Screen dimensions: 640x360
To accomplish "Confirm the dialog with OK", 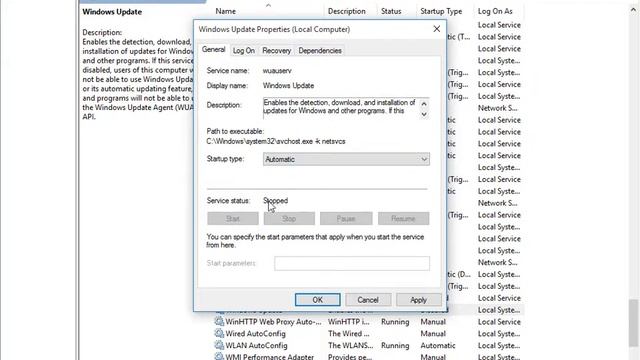I will 318,300.
